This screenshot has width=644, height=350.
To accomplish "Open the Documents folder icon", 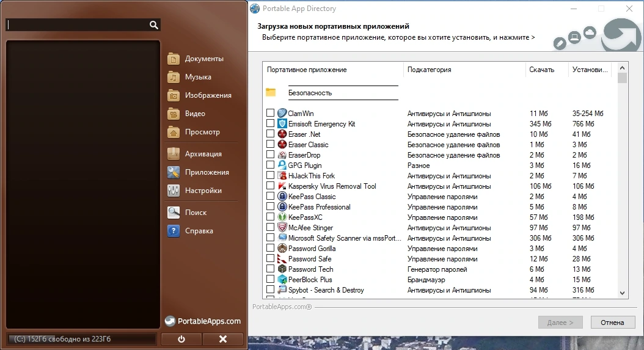I will coord(174,59).
